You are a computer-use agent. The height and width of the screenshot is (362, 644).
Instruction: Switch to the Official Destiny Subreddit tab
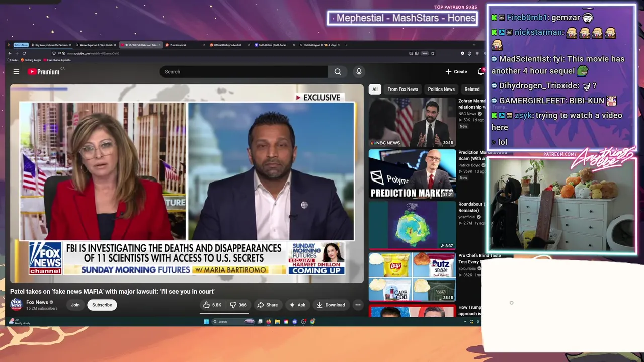pyautogui.click(x=227, y=45)
